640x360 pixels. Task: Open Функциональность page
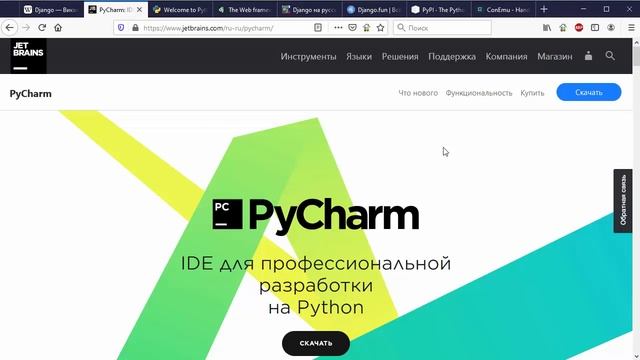coord(479,93)
